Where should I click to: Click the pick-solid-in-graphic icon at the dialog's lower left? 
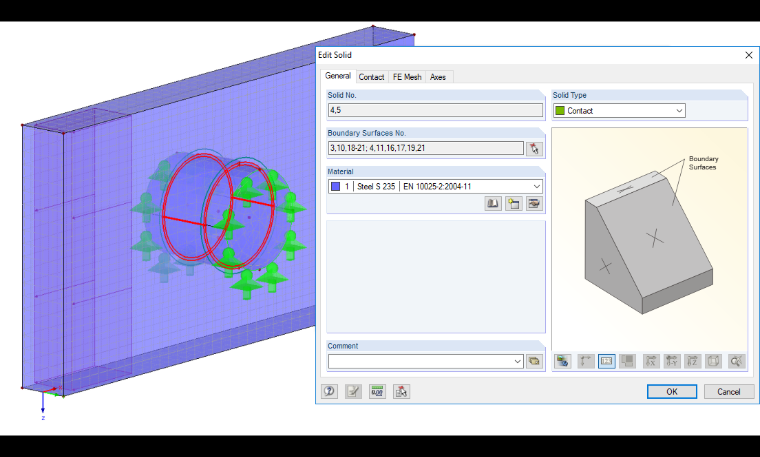[x=401, y=391]
